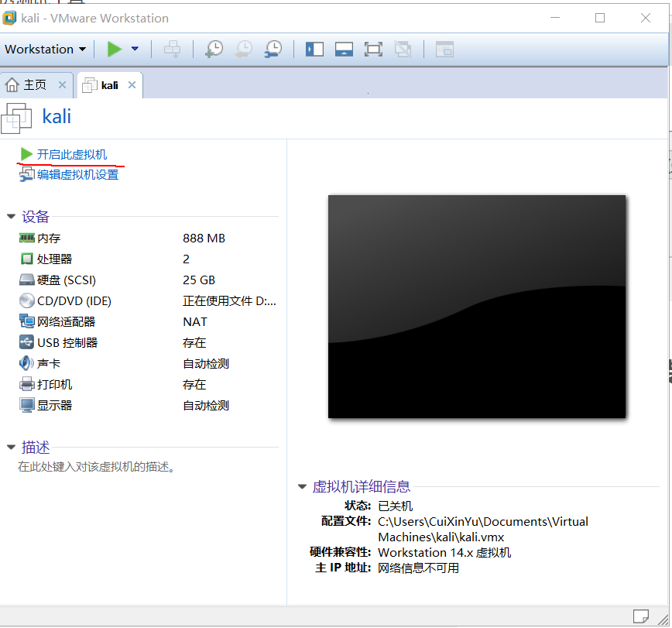Image resolution: width=672 pixels, height=628 pixels.
Task: Open the Workstation menu
Action: [x=45, y=50]
